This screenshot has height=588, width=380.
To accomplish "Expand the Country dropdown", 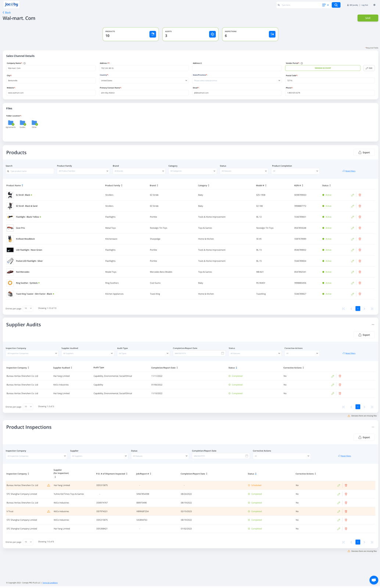I will coord(144,80).
